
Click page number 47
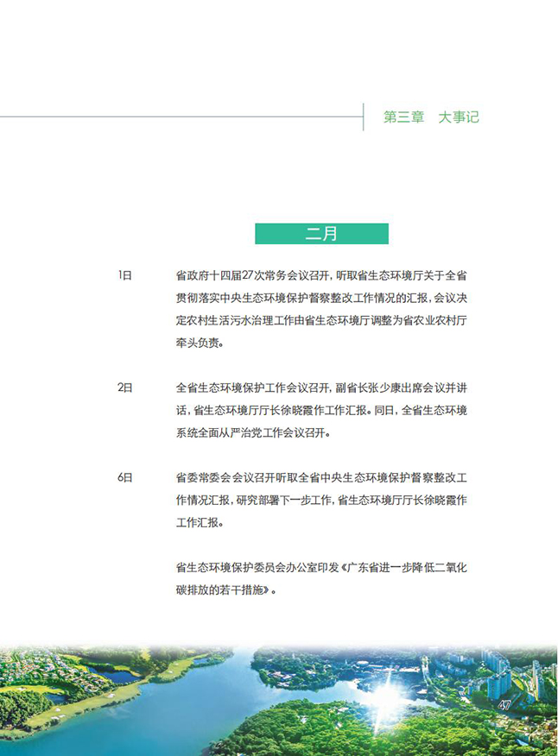point(506,706)
